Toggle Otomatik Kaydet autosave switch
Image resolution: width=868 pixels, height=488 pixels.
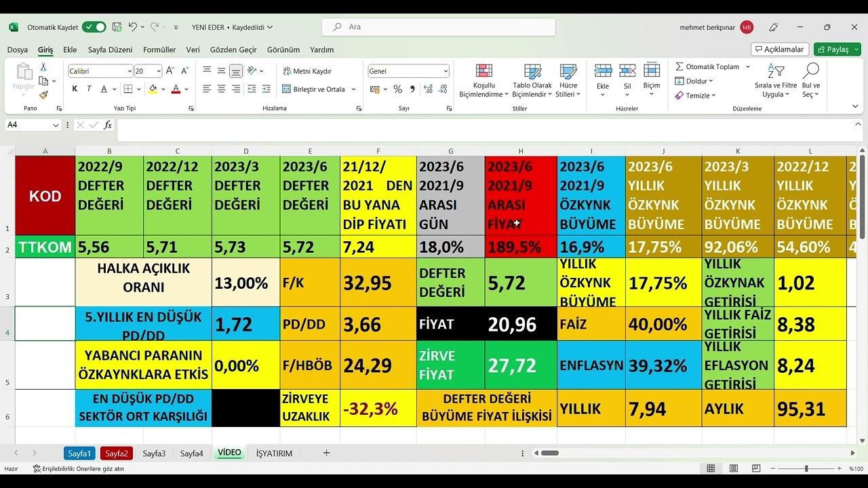click(94, 27)
